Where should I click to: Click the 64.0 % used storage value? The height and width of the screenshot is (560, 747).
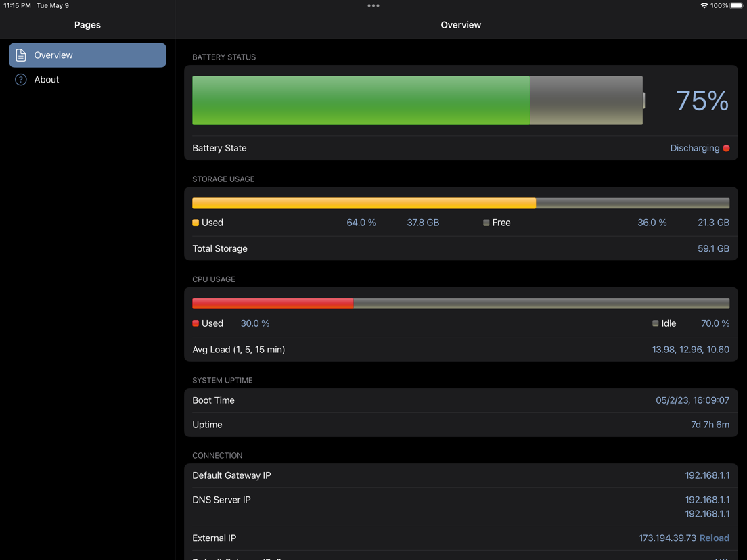pos(361,223)
